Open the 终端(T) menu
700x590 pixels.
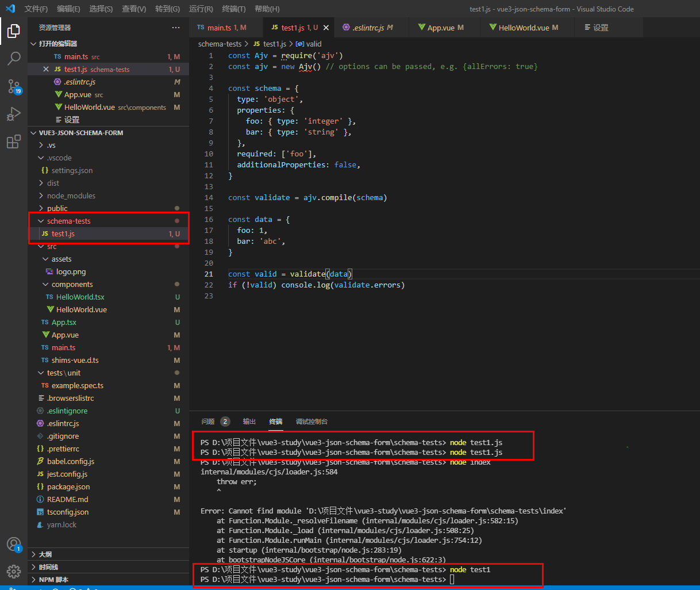(x=233, y=9)
